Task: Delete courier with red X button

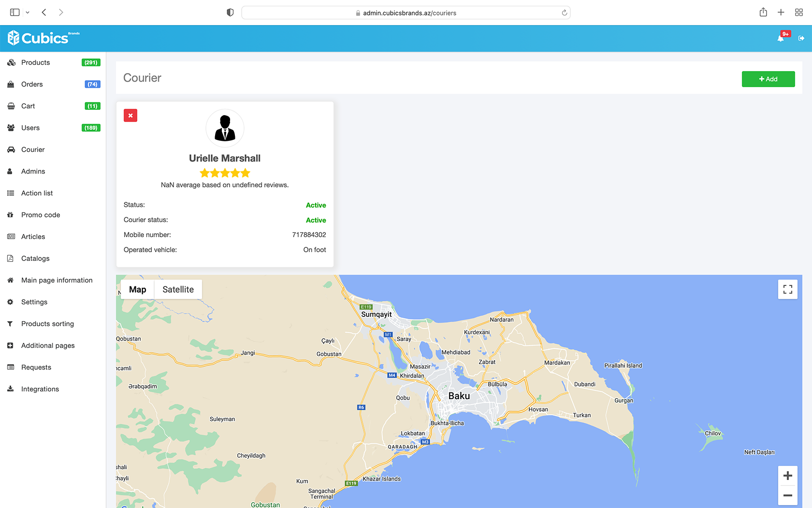Action: pyautogui.click(x=130, y=116)
